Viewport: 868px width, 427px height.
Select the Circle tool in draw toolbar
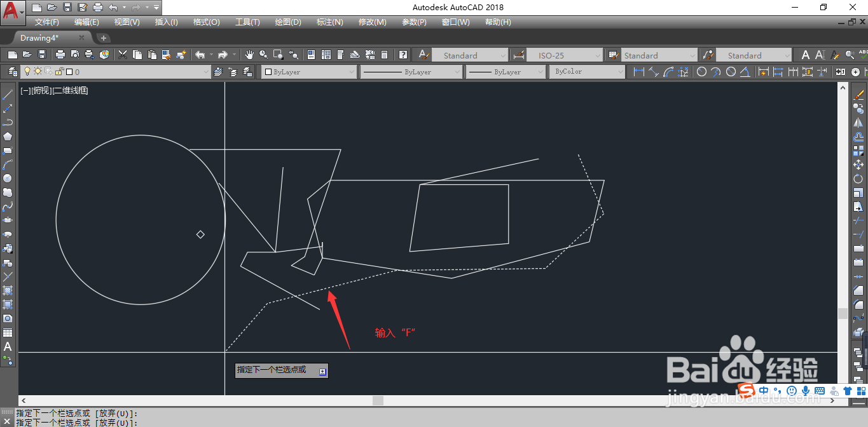[x=8, y=179]
